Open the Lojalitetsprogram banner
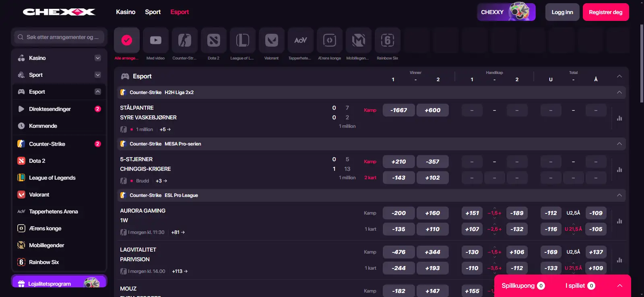 59,282
